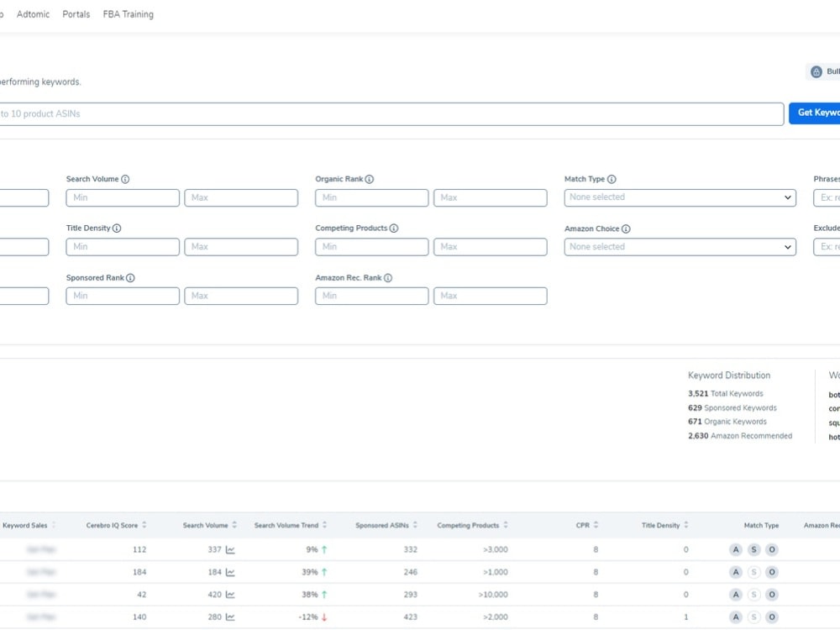Click A match badge in 293 sponsored row
The image size is (840, 630).
pos(736,595)
